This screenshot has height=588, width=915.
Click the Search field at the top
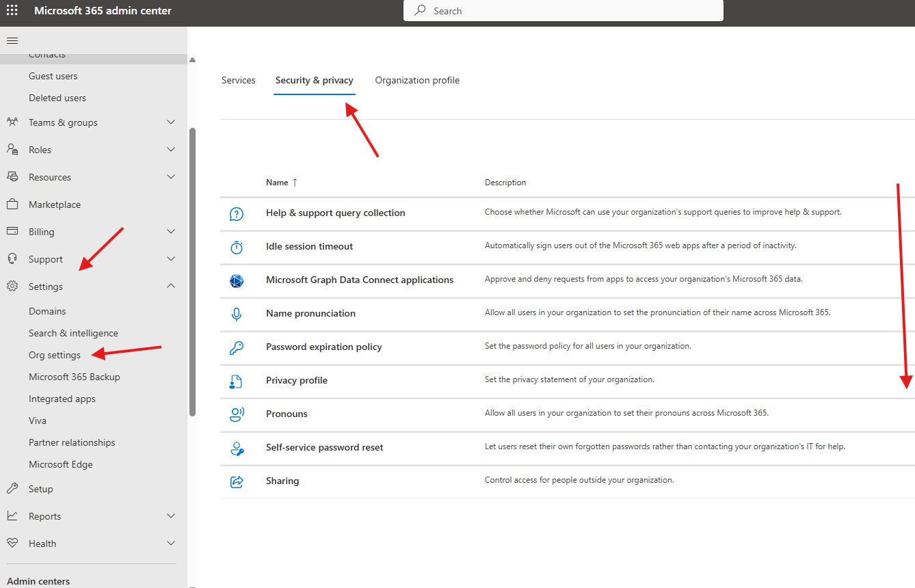[563, 10]
